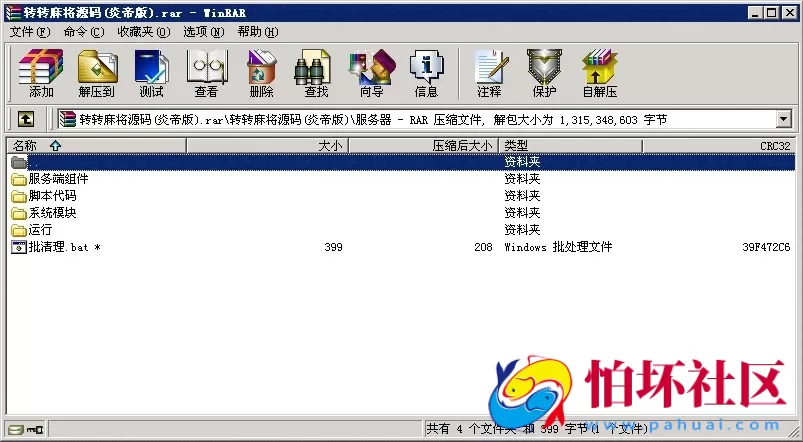Open the 向导 (Wizard) toolbar icon
The width and height of the screenshot is (803, 442).
[372, 73]
